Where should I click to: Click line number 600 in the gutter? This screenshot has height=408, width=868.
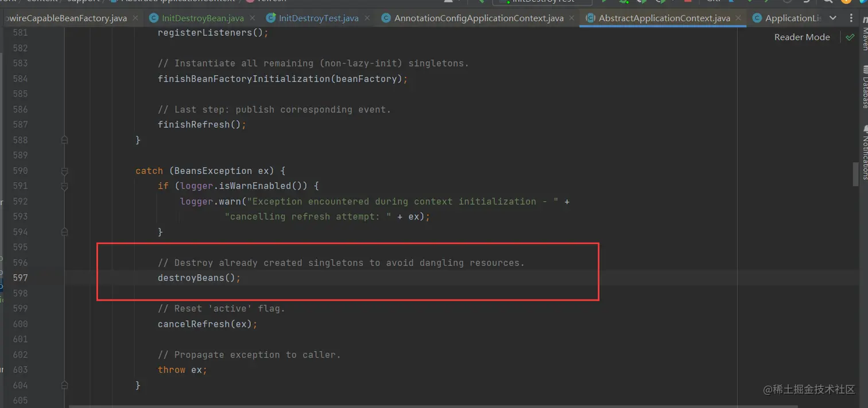click(20, 324)
